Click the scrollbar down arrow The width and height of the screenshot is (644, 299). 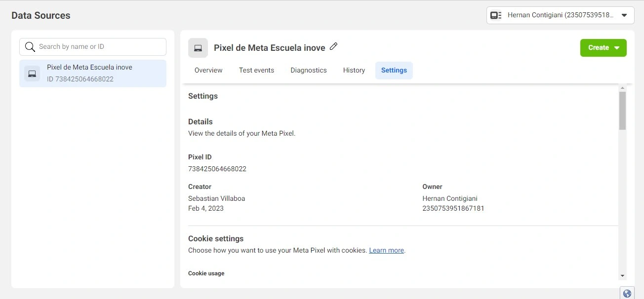coord(622,276)
